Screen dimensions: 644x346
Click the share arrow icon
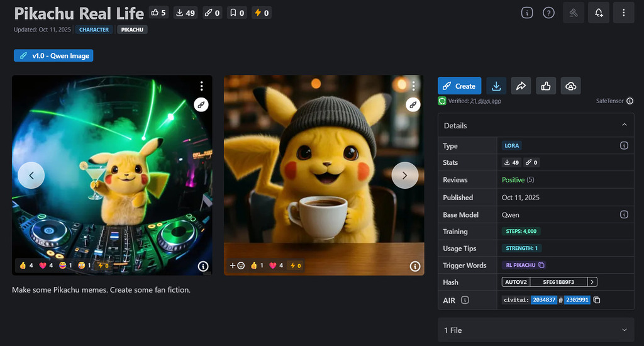(x=521, y=86)
